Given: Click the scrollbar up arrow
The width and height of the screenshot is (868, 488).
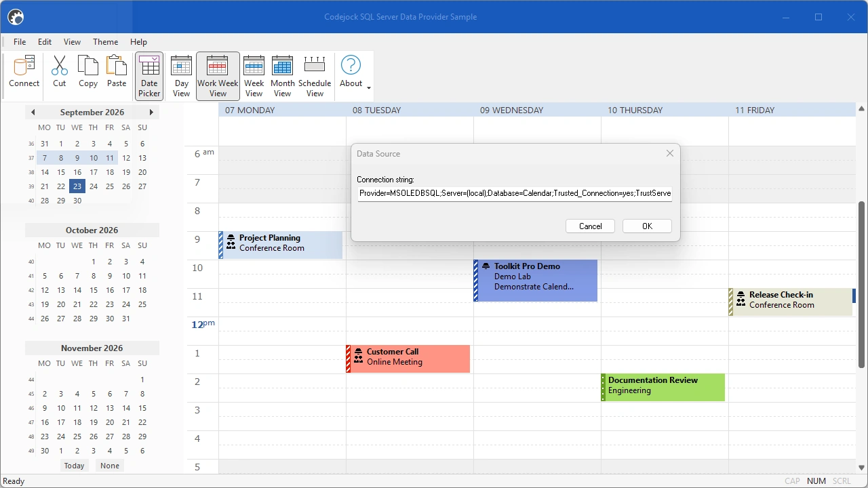Looking at the screenshot, I should (x=862, y=108).
